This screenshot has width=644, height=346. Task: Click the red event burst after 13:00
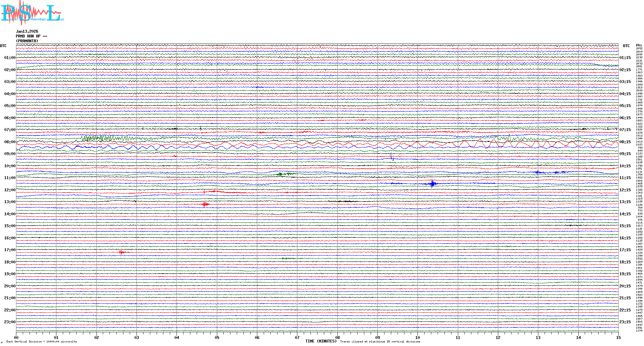(205, 204)
